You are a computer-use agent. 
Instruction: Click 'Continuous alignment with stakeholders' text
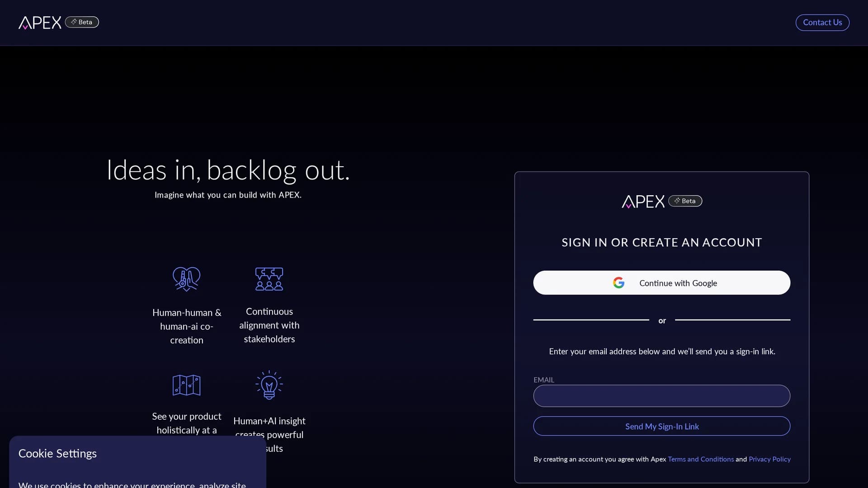pyautogui.click(x=269, y=325)
